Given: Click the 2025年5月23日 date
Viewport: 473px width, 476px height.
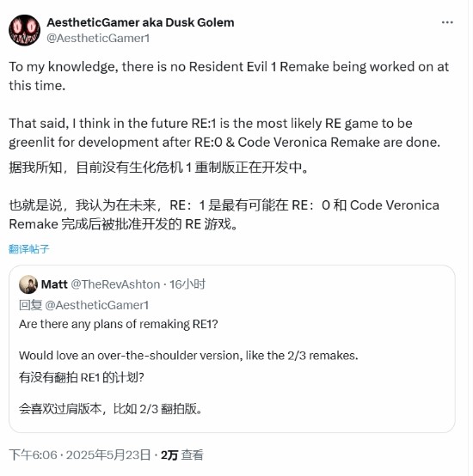Looking at the screenshot, I should pyautogui.click(x=108, y=455).
